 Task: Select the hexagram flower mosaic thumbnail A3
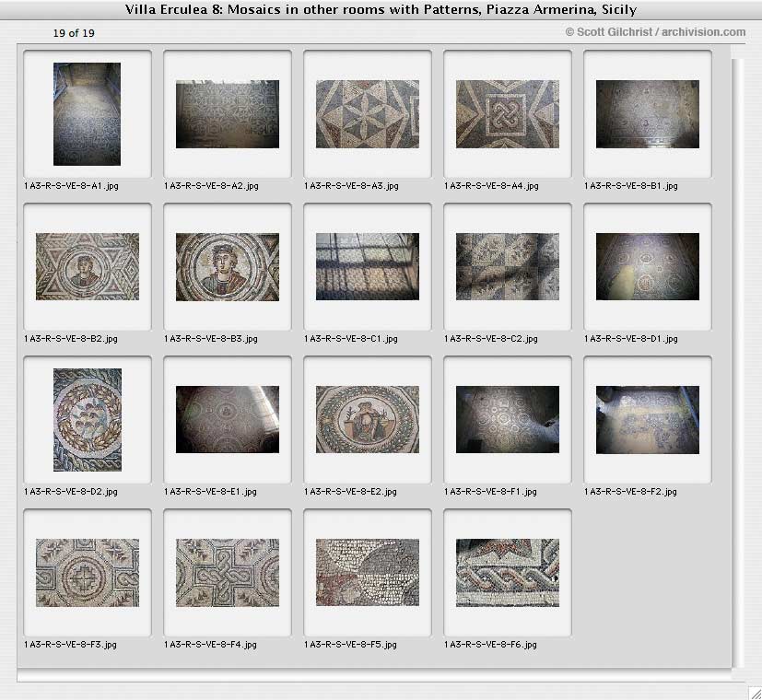(368, 114)
